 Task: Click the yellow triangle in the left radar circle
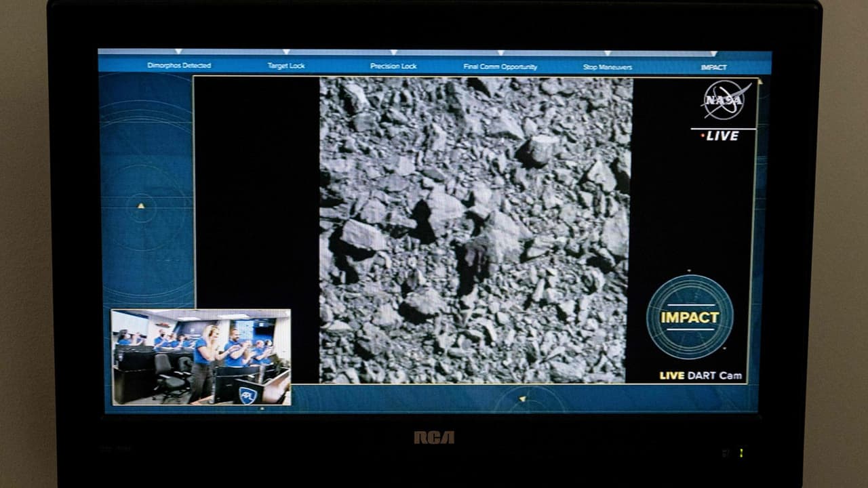[141, 205]
